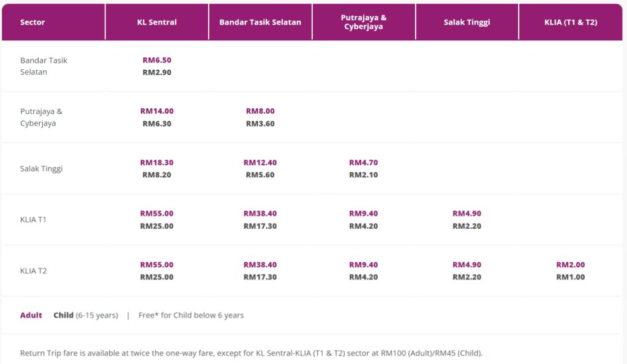Image resolution: width=627 pixels, height=364 pixels.
Task: Click the RM12.40 adult fare
Action: (260, 163)
